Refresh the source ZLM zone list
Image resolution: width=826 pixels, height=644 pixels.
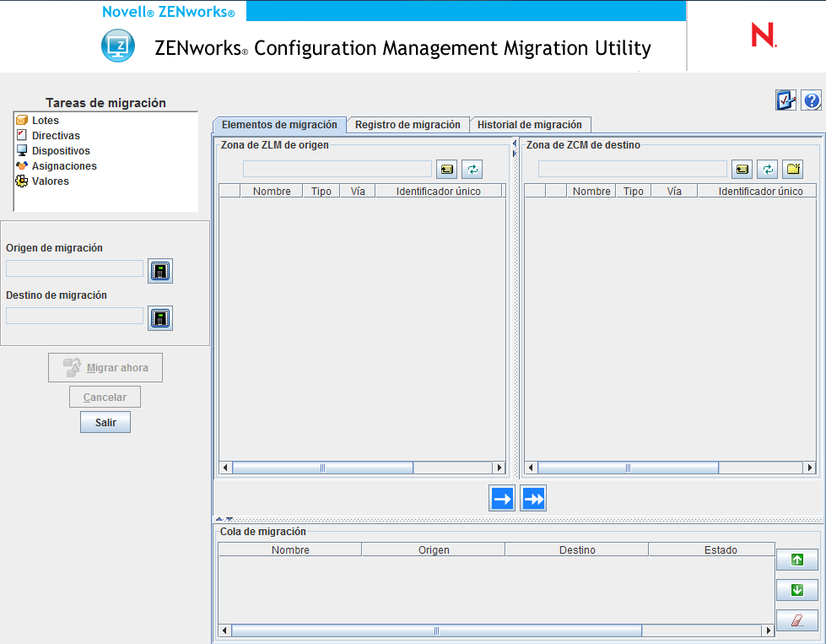pos(472,169)
